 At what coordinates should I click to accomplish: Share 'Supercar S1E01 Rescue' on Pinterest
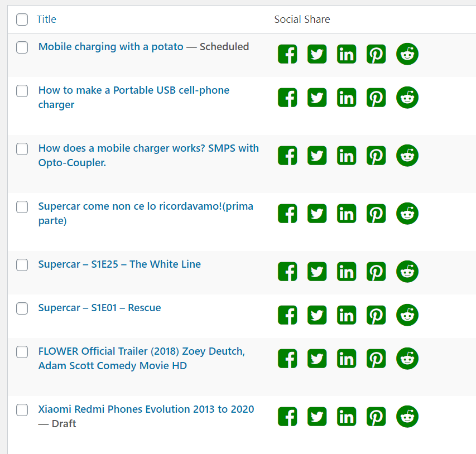click(376, 315)
